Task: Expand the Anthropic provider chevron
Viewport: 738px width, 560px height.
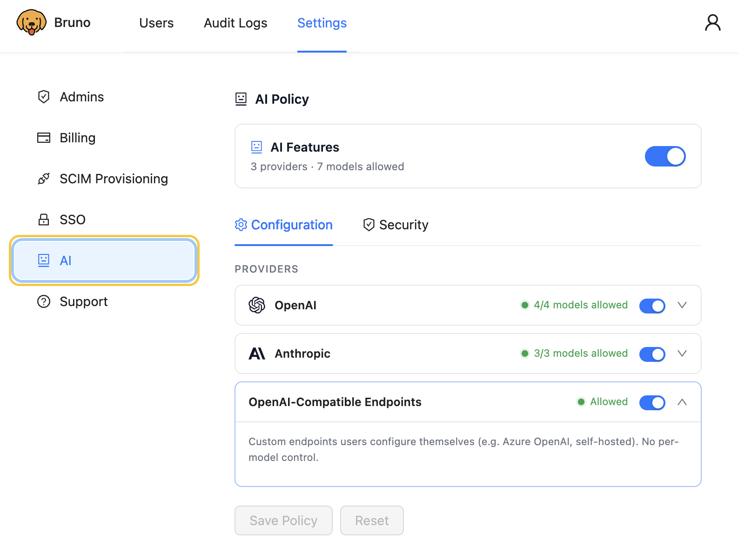Action: (682, 353)
